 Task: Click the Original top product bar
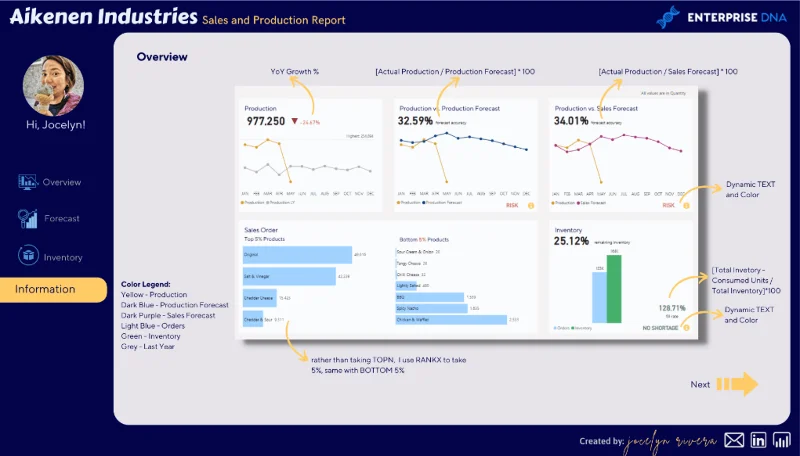pyautogui.click(x=297, y=255)
